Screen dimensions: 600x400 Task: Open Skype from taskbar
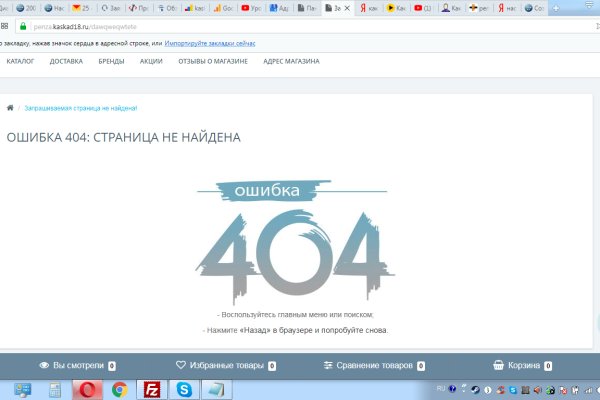click(184, 389)
